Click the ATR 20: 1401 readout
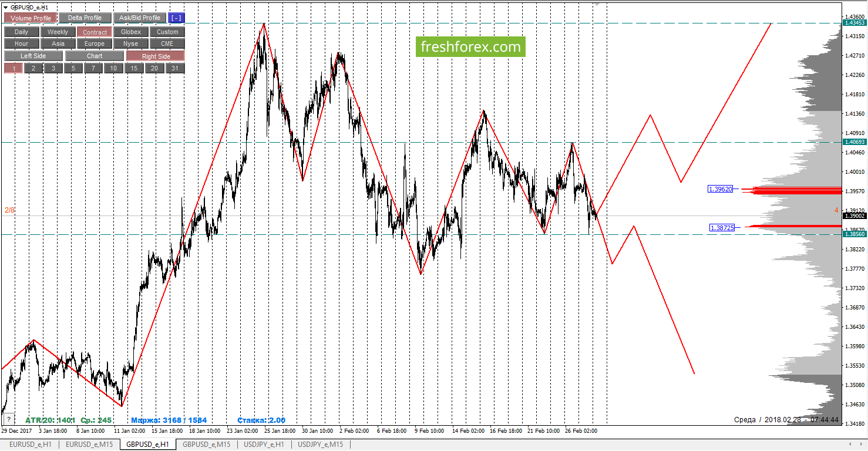Screen dimensions: 868x451 51,420
